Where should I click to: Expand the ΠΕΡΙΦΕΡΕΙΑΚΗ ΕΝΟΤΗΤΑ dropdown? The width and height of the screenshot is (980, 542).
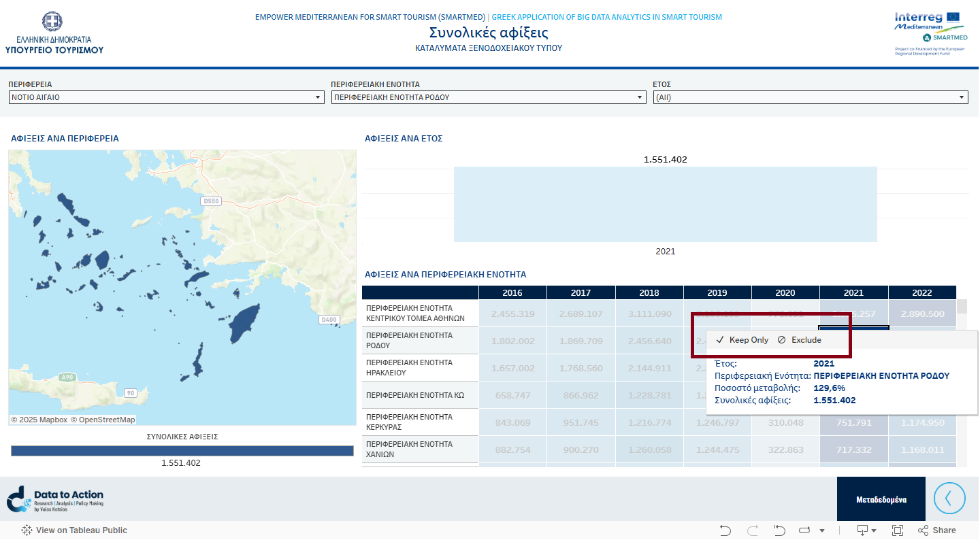(x=488, y=98)
